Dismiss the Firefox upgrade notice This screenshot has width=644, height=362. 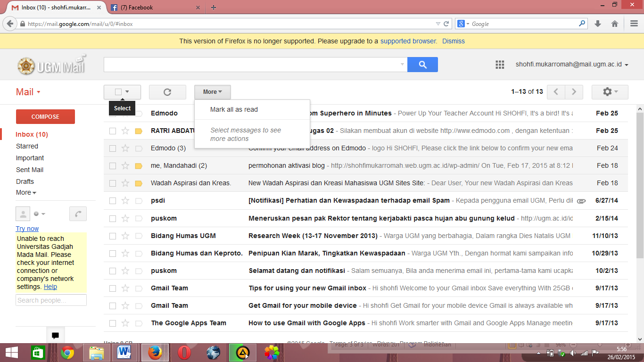pos(454,41)
